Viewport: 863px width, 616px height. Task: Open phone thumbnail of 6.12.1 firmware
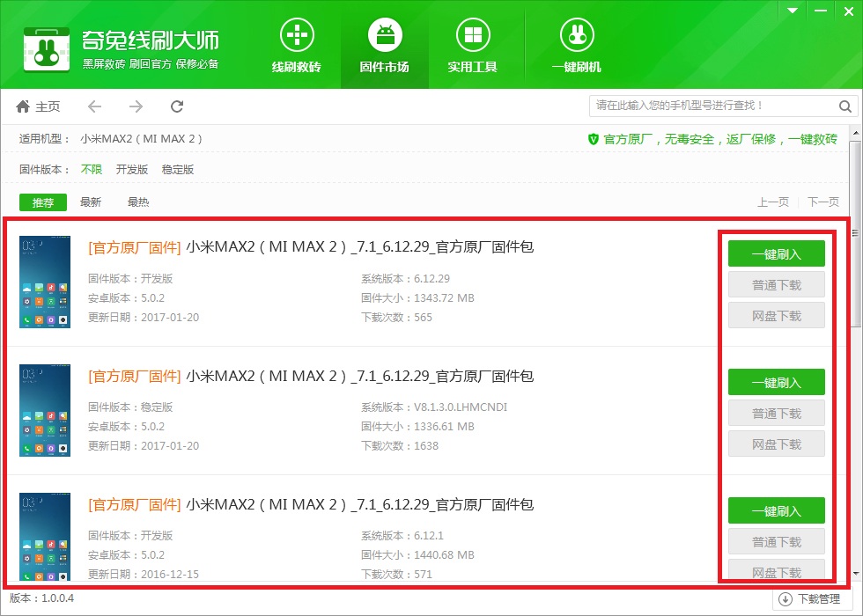pyautogui.click(x=45, y=537)
